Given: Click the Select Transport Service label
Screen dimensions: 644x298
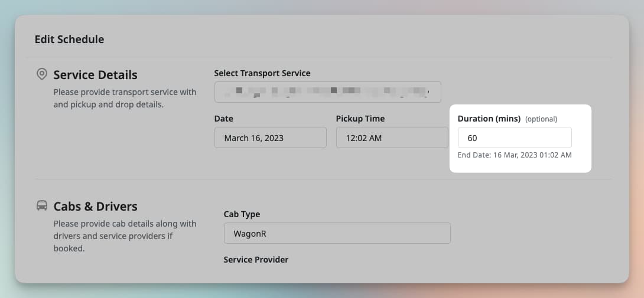Looking at the screenshot, I should click(262, 73).
